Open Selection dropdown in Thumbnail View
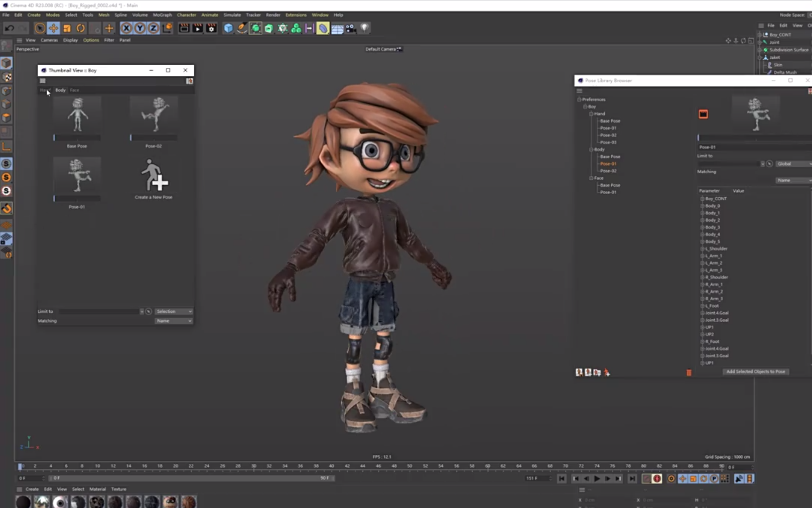Image resolution: width=812 pixels, height=508 pixels. click(174, 311)
